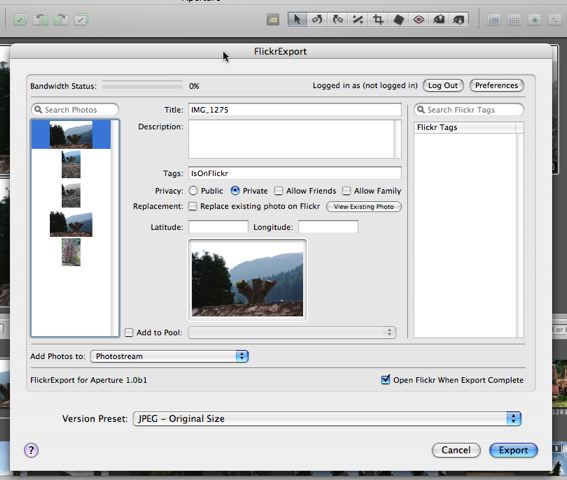Choose the Straighten tool in Aperture toolbar

pos(358,19)
